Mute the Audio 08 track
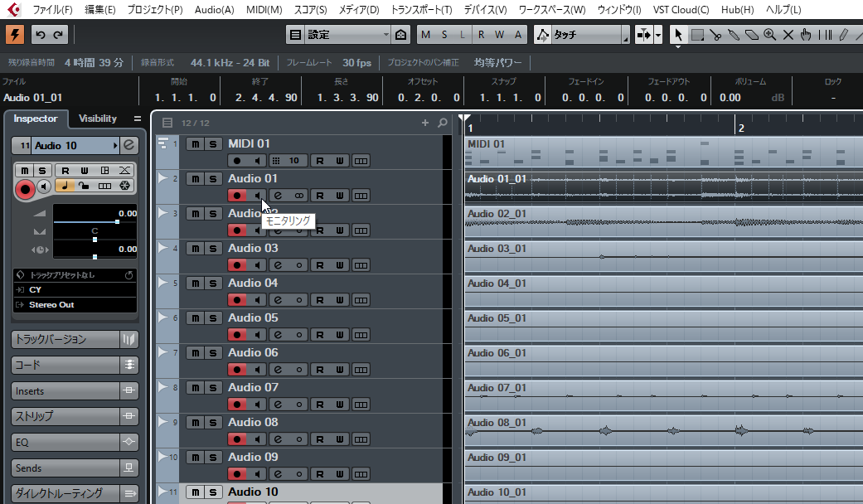 click(196, 423)
